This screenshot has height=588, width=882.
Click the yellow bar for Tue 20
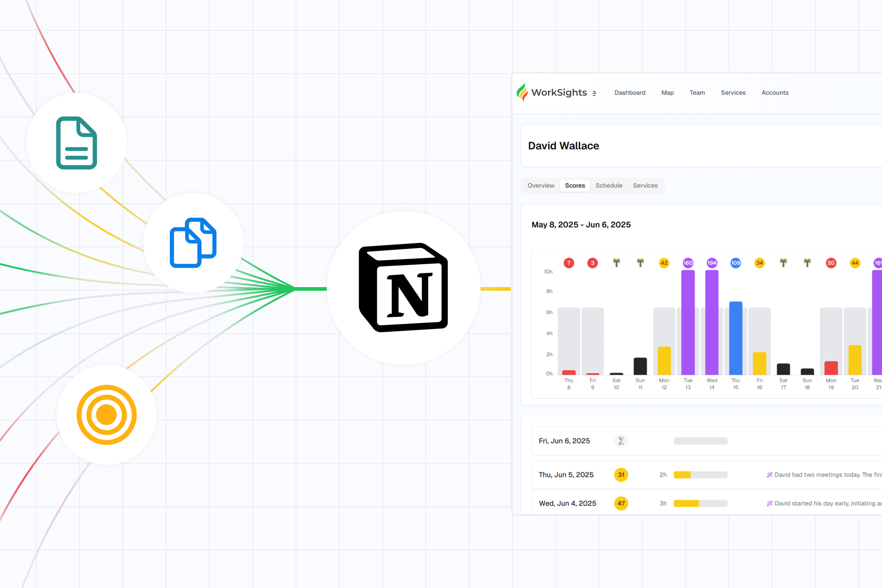(855, 360)
